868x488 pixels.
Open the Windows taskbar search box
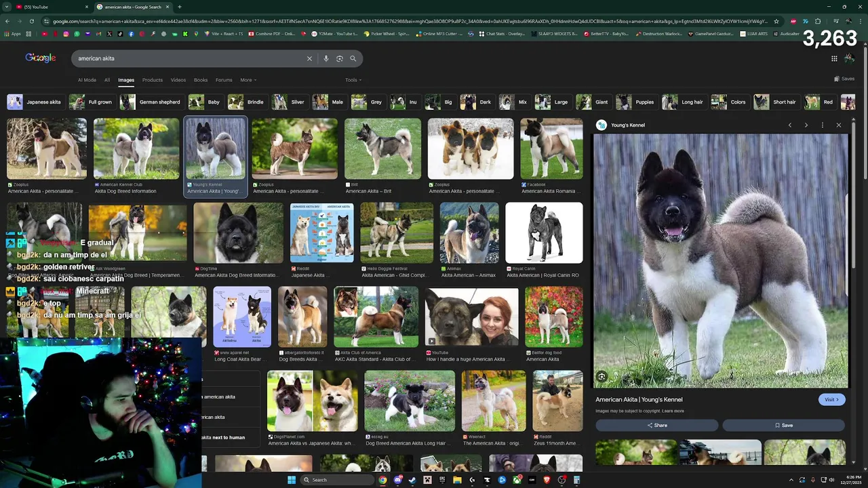(338, 480)
